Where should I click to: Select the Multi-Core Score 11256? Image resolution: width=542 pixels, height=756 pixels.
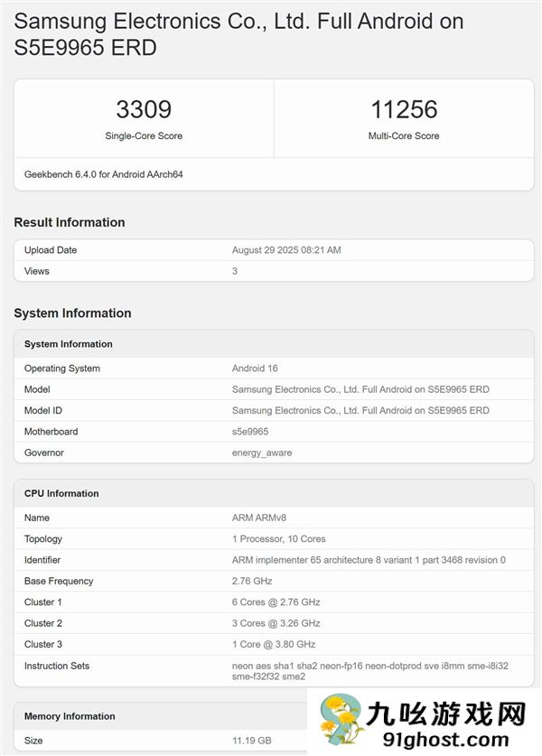404,108
